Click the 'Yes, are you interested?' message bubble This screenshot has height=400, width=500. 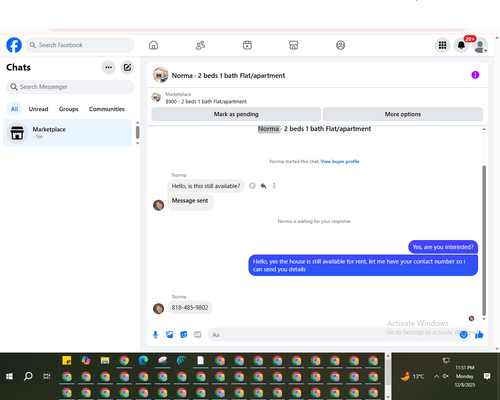[443, 247]
